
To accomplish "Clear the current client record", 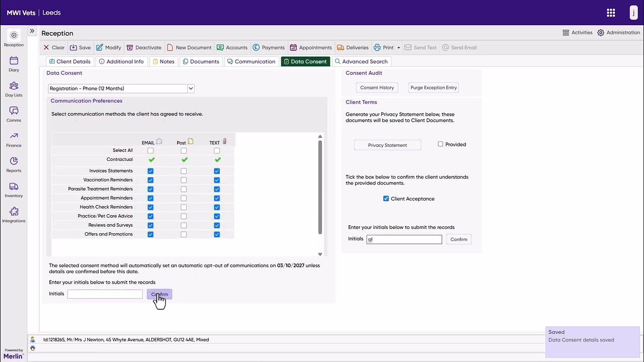I will (x=54, y=48).
